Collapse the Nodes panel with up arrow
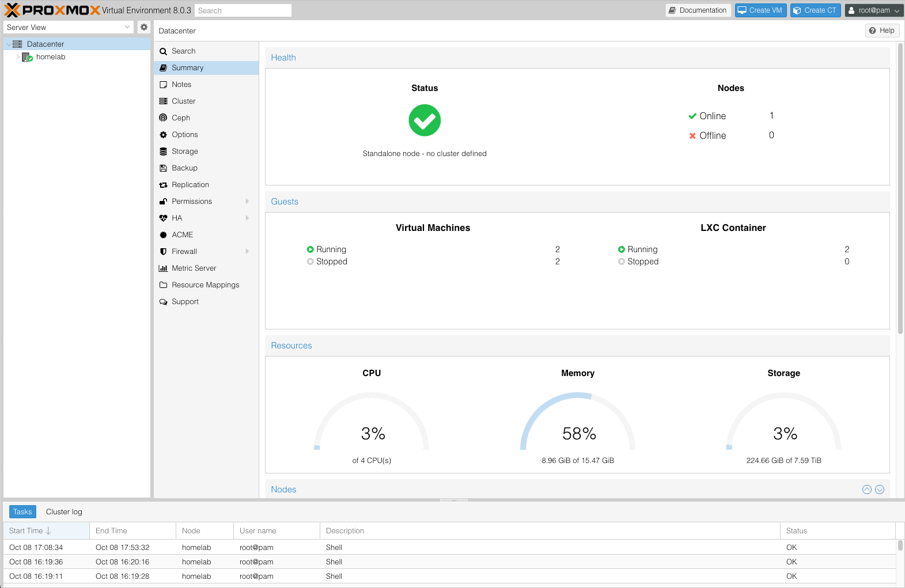 (x=867, y=490)
